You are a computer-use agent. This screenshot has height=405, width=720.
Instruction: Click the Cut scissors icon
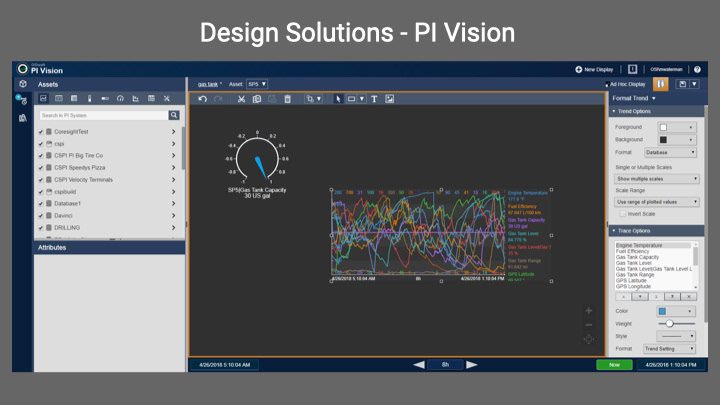pos(241,99)
